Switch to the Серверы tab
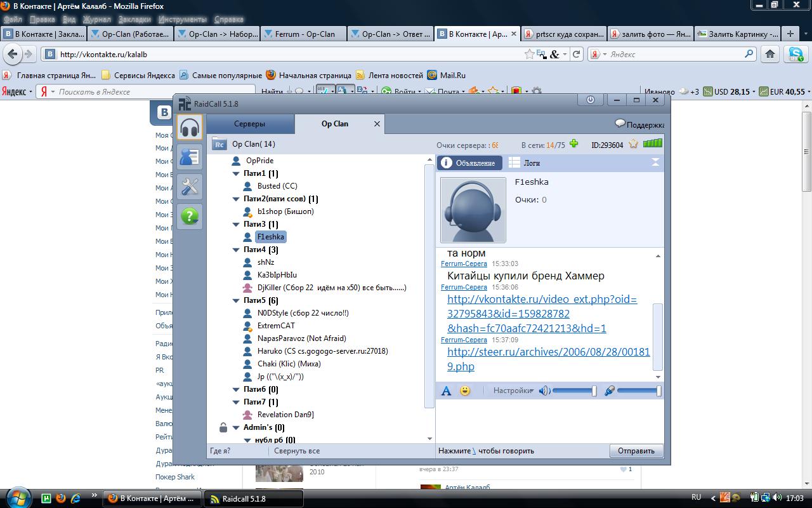The height and width of the screenshot is (508, 812). (x=250, y=124)
